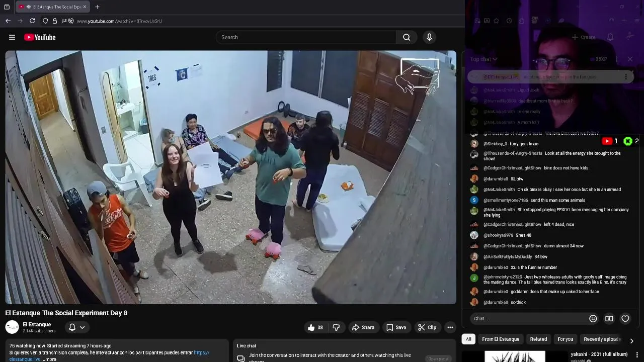Open a new browser tab
The height and width of the screenshot is (362, 644).
tap(97, 7)
